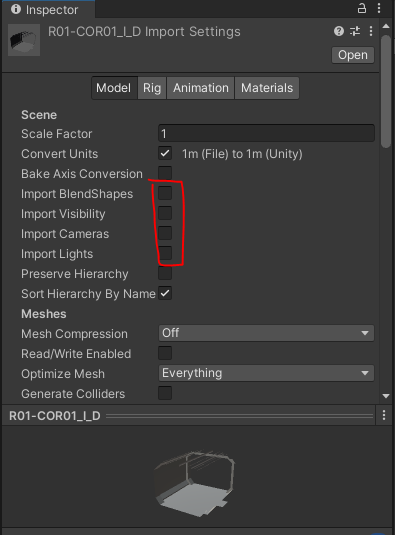
Task: Click the Inspector info icon
Action: (x=16, y=9)
